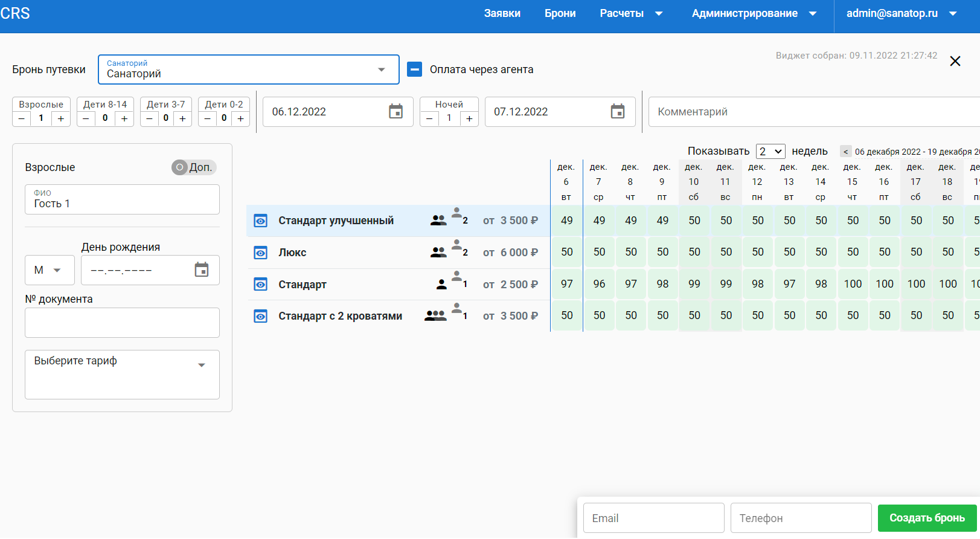Click into the Email input field

coord(653,518)
